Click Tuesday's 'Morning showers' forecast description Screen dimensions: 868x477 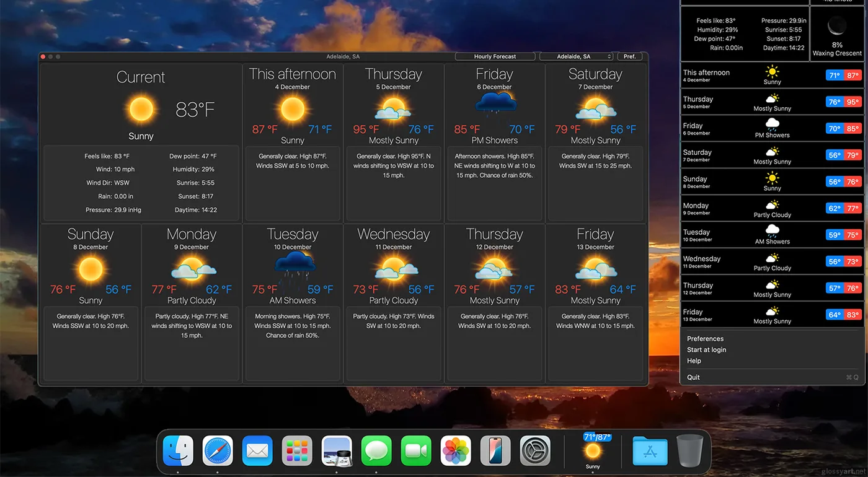click(x=293, y=326)
